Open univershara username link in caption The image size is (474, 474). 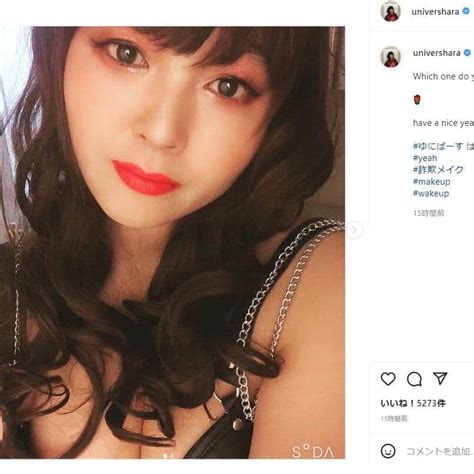pyautogui.click(x=436, y=53)
